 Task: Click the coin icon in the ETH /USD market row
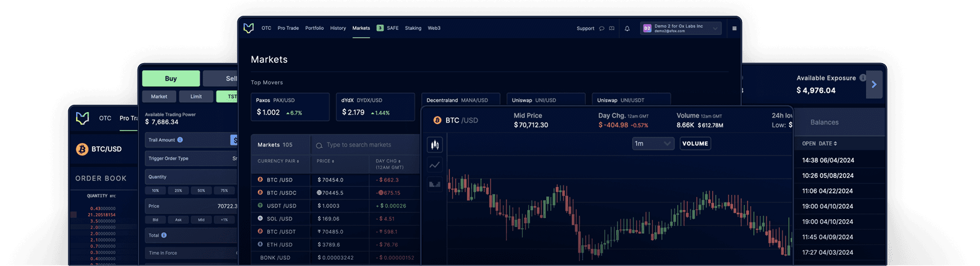pyautogui.click(x=260, y=244)
